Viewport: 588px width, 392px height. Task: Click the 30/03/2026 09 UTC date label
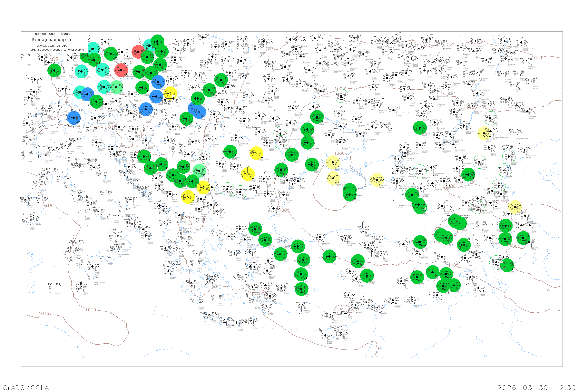(52, 46)
